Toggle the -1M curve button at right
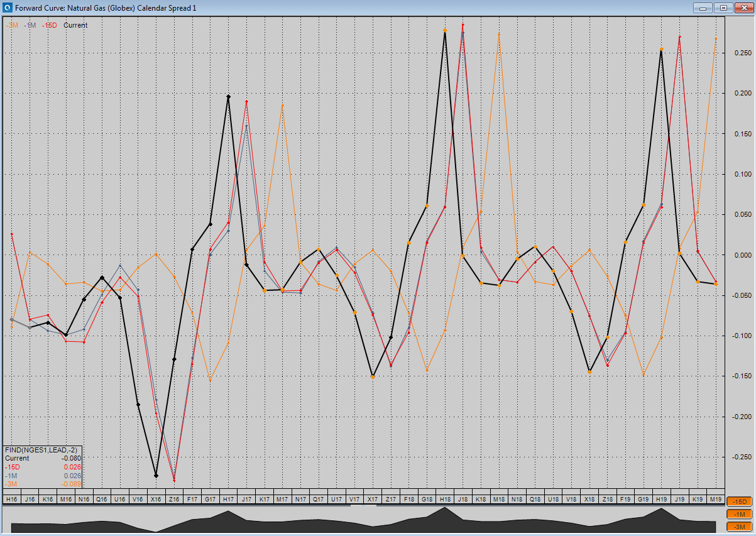The width and height of the screenshot is (756, 536). pyautogui.click(x=740, y=514)
